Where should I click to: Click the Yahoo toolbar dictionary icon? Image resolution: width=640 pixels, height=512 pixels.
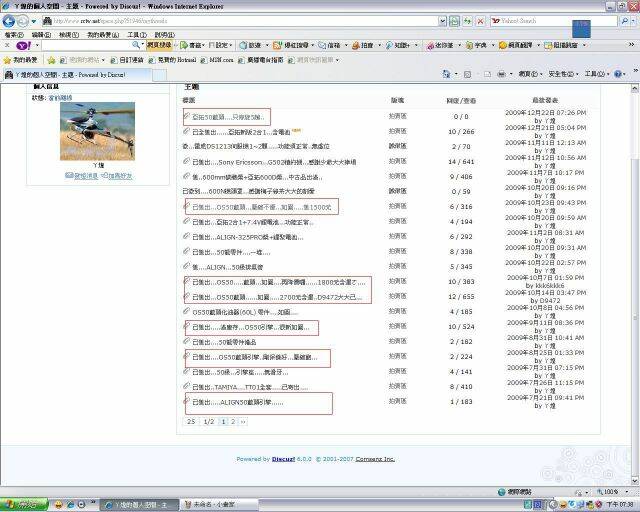click(x=469, y=45)
